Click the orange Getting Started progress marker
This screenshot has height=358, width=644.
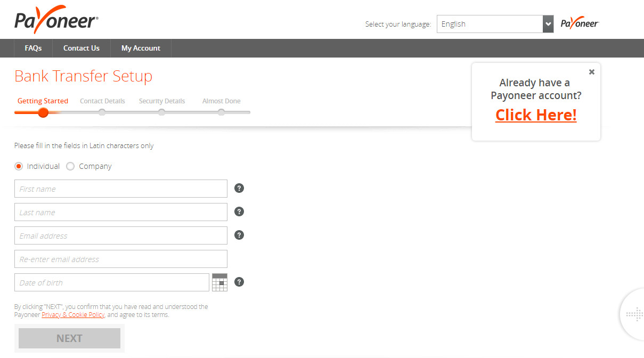(x=43, y=112)
